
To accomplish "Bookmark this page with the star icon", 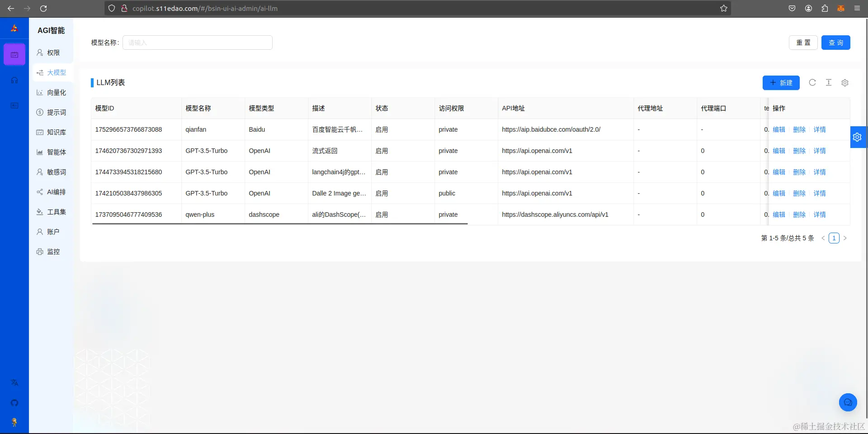I will (x=723, y=8).
